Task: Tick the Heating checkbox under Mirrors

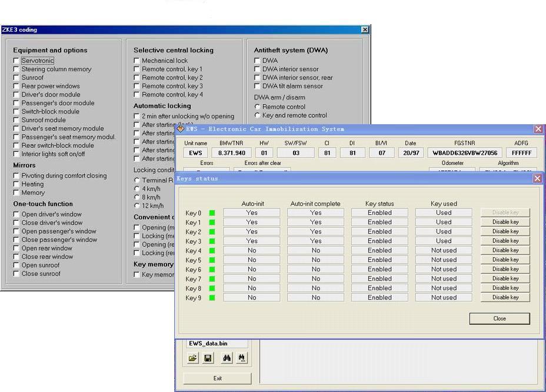Action: pos(16,184)
